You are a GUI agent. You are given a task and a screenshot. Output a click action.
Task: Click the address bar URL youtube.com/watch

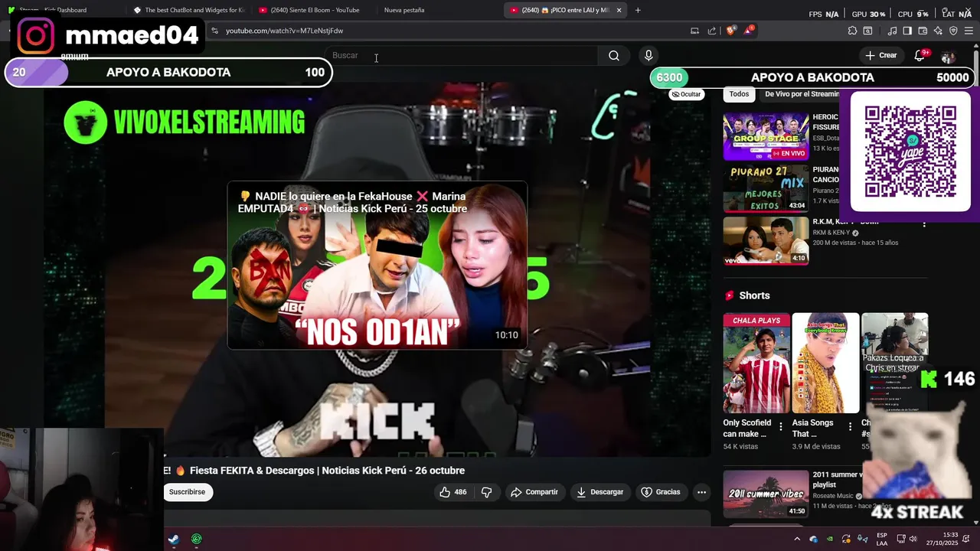tap(284, 31)
